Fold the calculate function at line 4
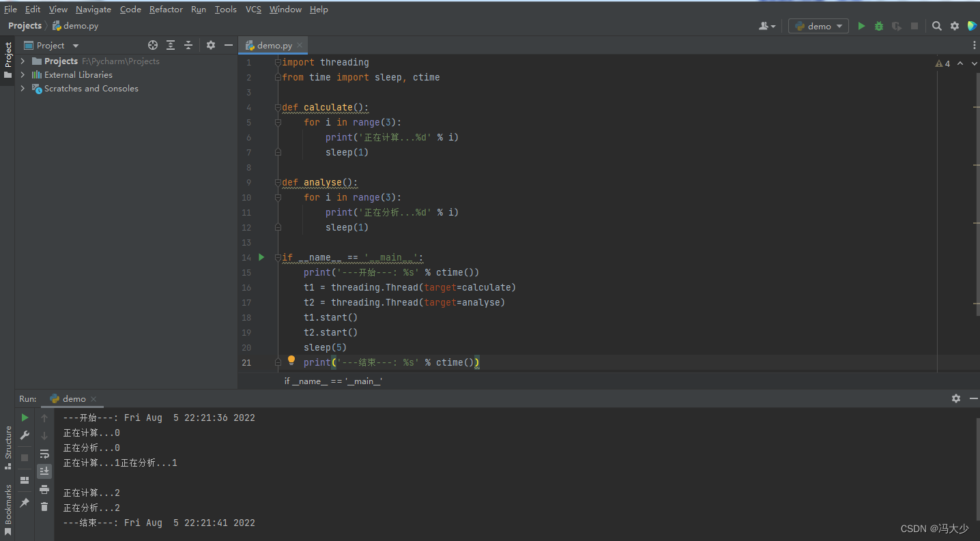Image resolution: width=980 pixels, height=541 pixels. click(278, 107)
